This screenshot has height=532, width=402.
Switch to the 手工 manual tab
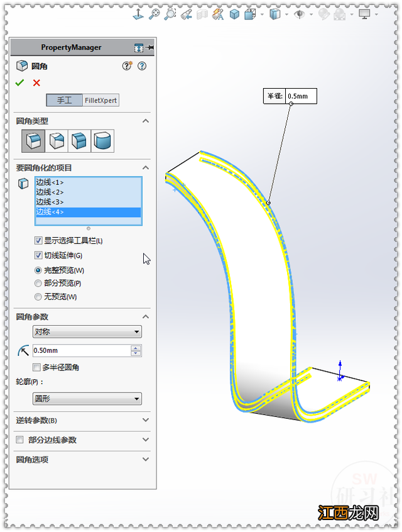click(x=65, y=100)
